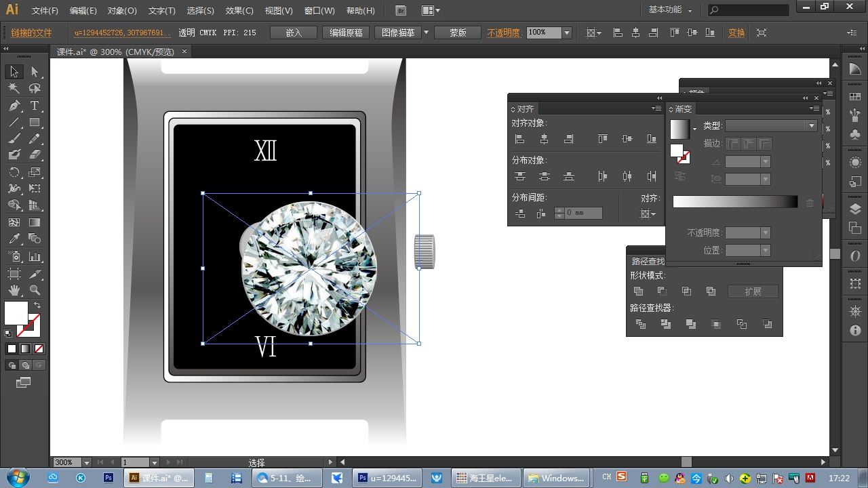Viewport: 868px width, 488px height.
Task: Click the 变换 transform link
Action: point(736,33)
